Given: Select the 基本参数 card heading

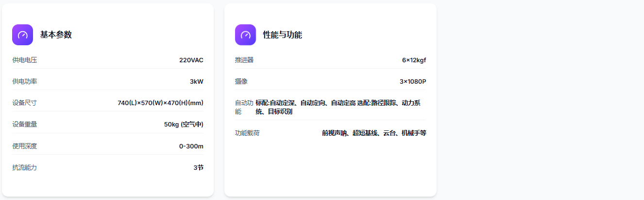Looking at the screenshot, I should point(56,35).
